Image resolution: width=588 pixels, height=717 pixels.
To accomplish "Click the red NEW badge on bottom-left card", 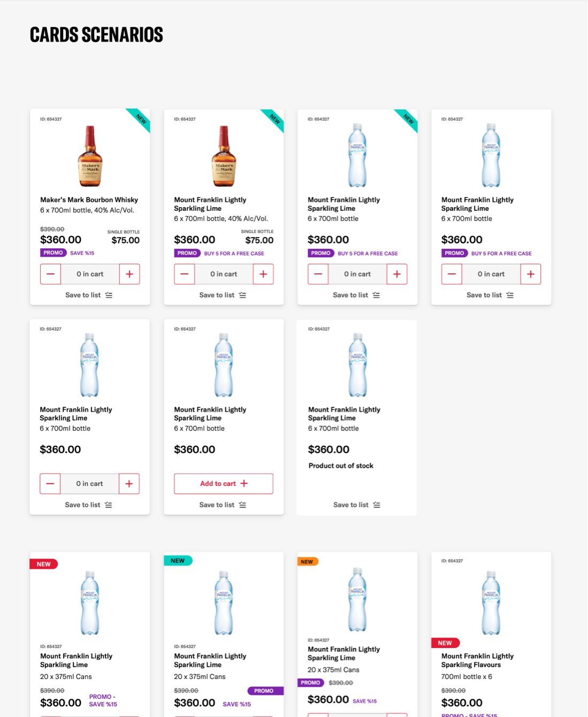I will (44, 564).
